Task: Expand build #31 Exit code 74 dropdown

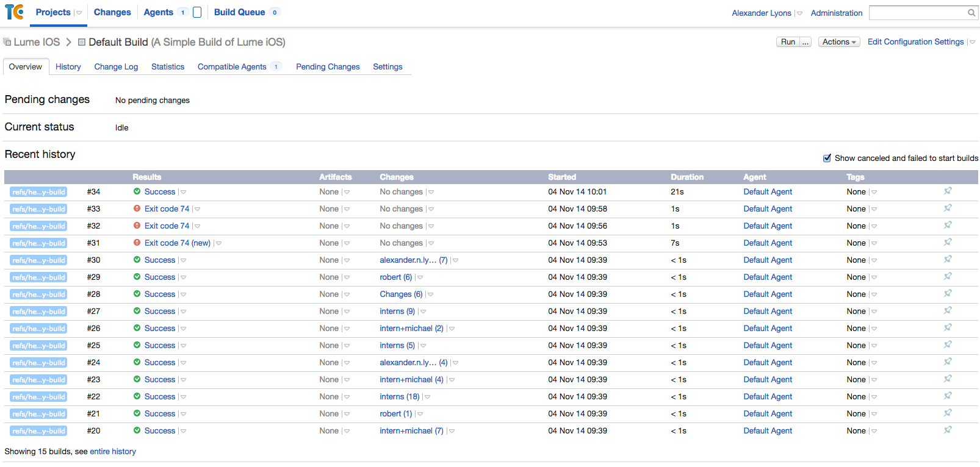Action: (x=218, y=243)
